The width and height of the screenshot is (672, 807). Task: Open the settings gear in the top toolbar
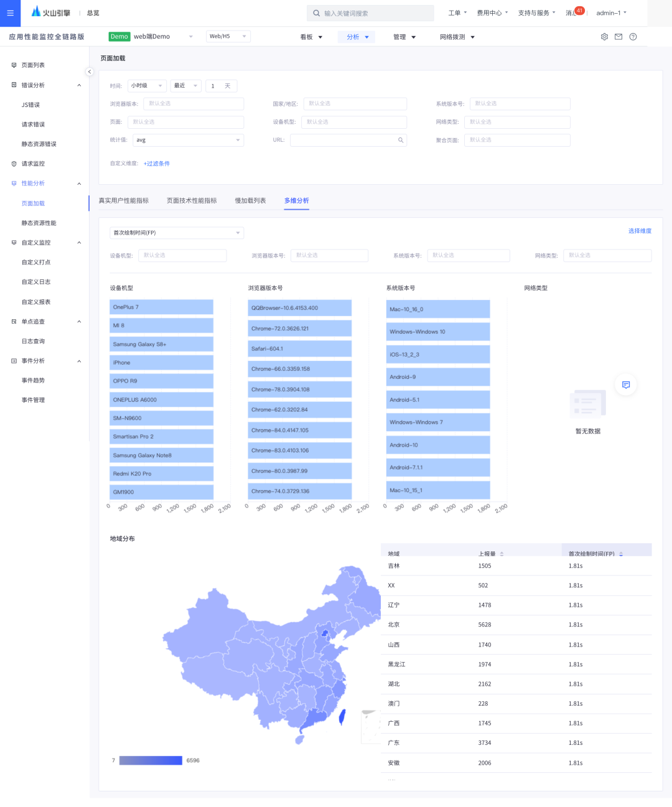pos(604,37)
